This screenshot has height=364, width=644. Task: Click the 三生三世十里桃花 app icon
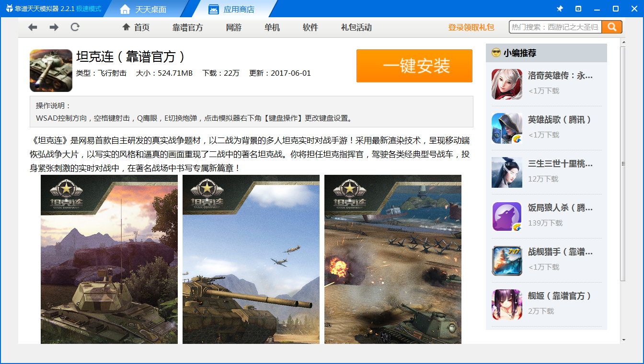click(507, 172)
